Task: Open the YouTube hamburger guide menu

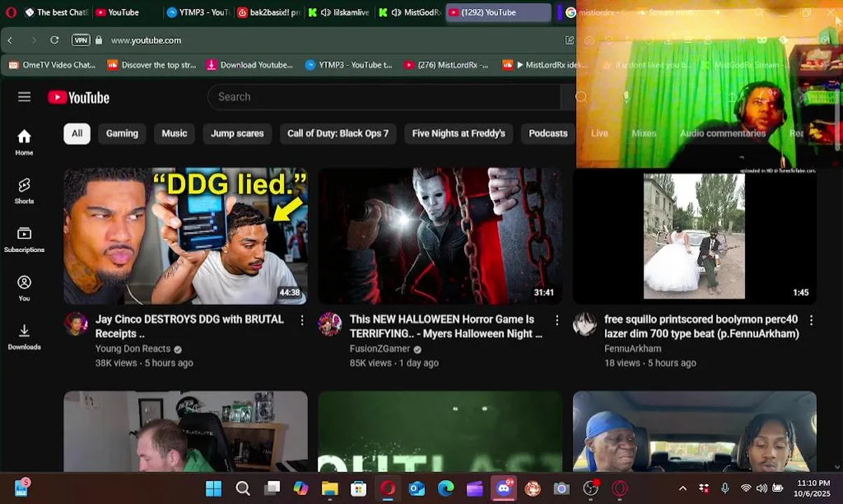Action: [x=25, y=97]
